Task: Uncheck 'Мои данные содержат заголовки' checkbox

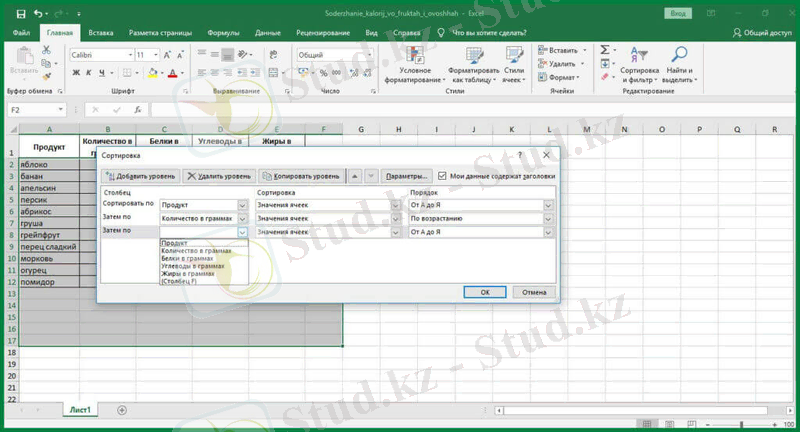Action: [443, 176]
